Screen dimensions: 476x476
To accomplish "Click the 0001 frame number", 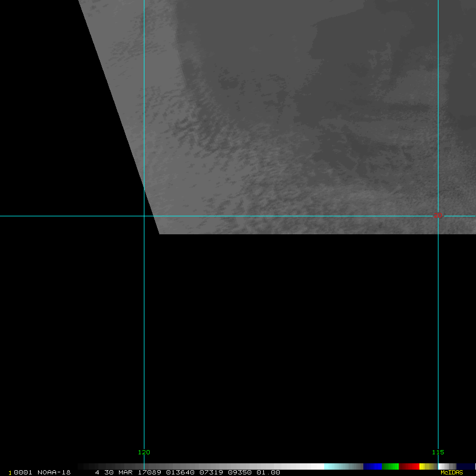I will coord(23,472).
